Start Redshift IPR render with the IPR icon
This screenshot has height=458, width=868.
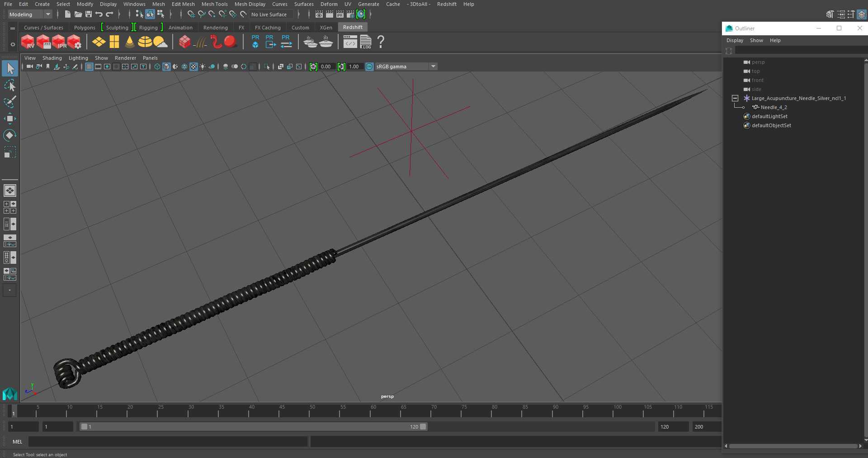tap(59, 42)
